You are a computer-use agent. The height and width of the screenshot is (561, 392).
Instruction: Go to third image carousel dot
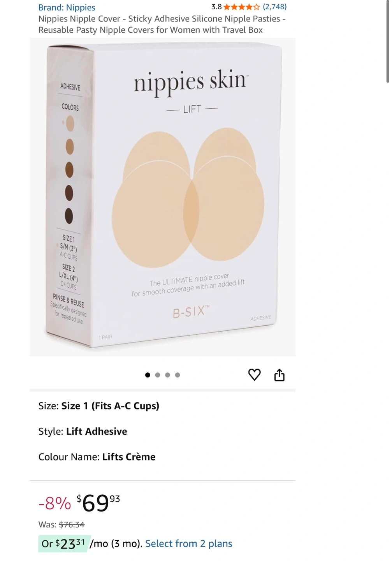[167, 375]
